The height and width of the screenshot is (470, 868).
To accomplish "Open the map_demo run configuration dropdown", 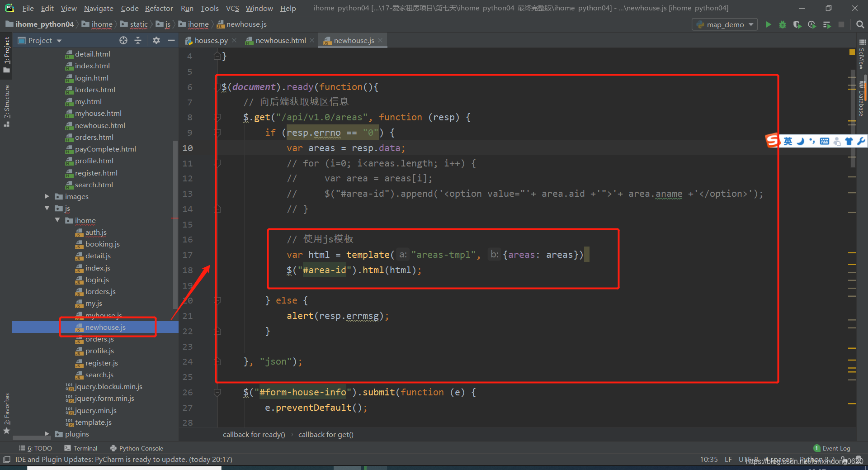I will [725, 24].
